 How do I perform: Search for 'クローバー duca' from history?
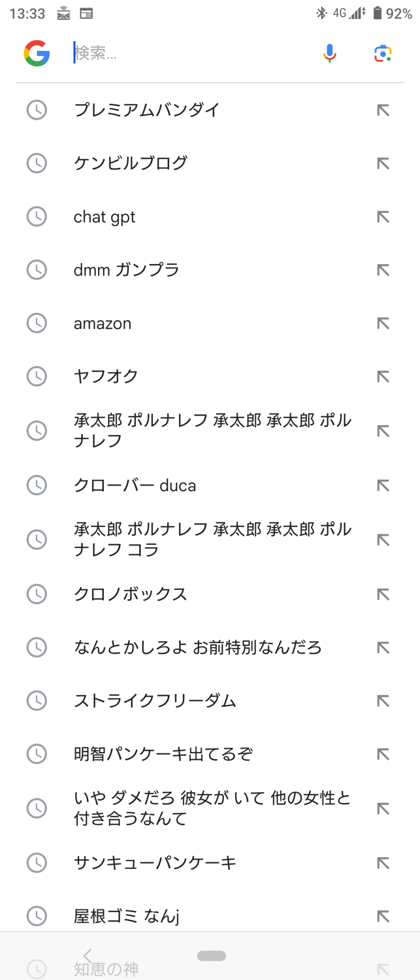[135, 486]
